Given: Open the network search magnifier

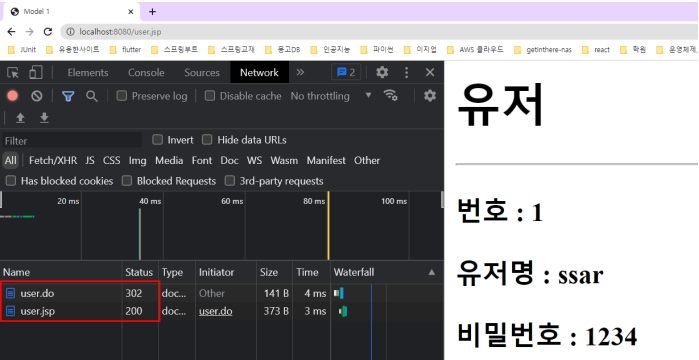Looking at the screenshot, I should click(92, 96).
